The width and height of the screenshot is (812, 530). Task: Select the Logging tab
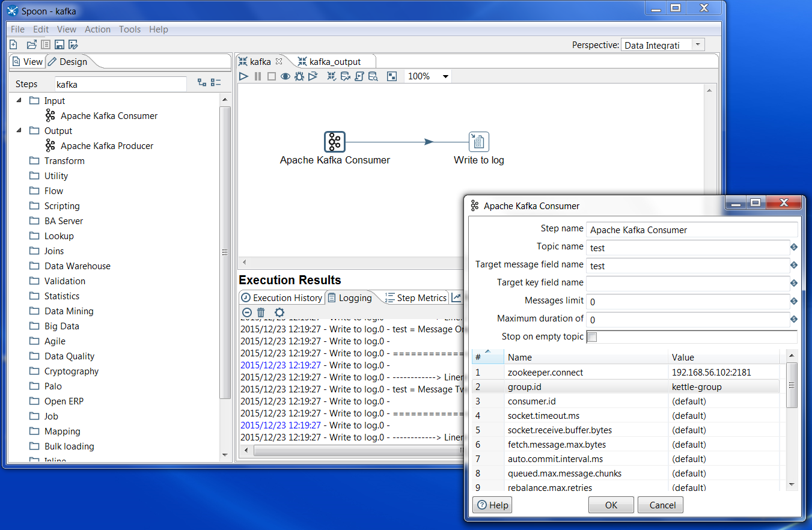[x=349, y=297]
